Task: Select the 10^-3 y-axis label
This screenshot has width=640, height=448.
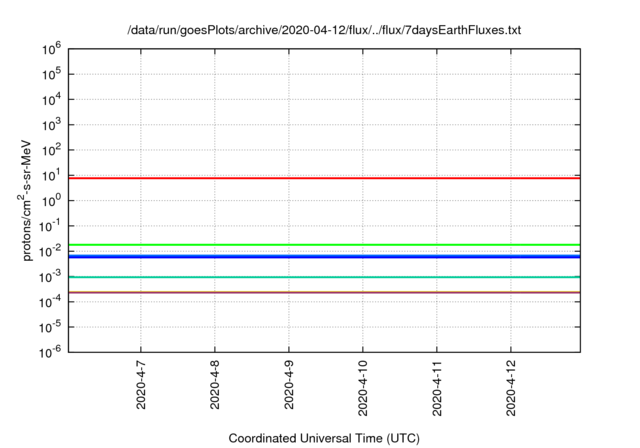Action: point(50,277)
